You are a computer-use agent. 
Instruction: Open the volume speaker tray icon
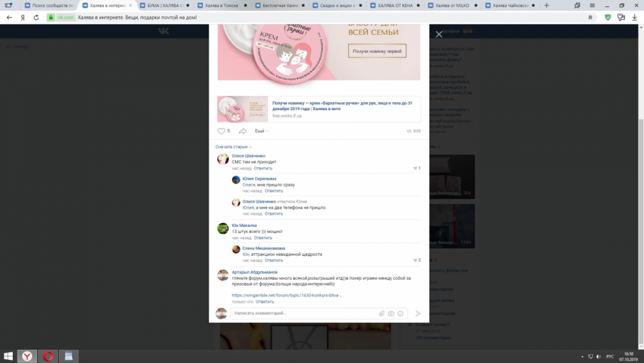click(598, 357)
